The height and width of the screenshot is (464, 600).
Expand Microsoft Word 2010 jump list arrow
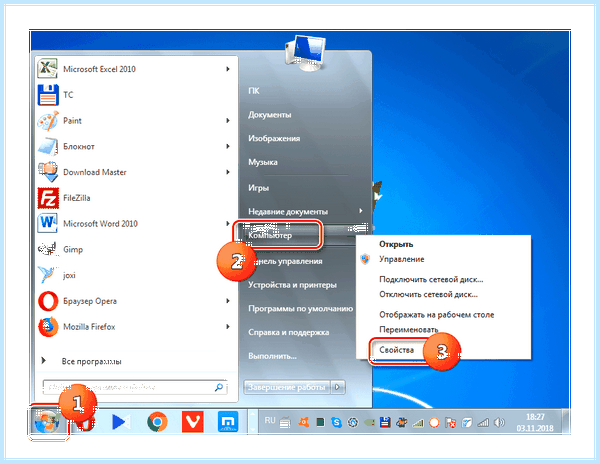[x=228, y=223]
